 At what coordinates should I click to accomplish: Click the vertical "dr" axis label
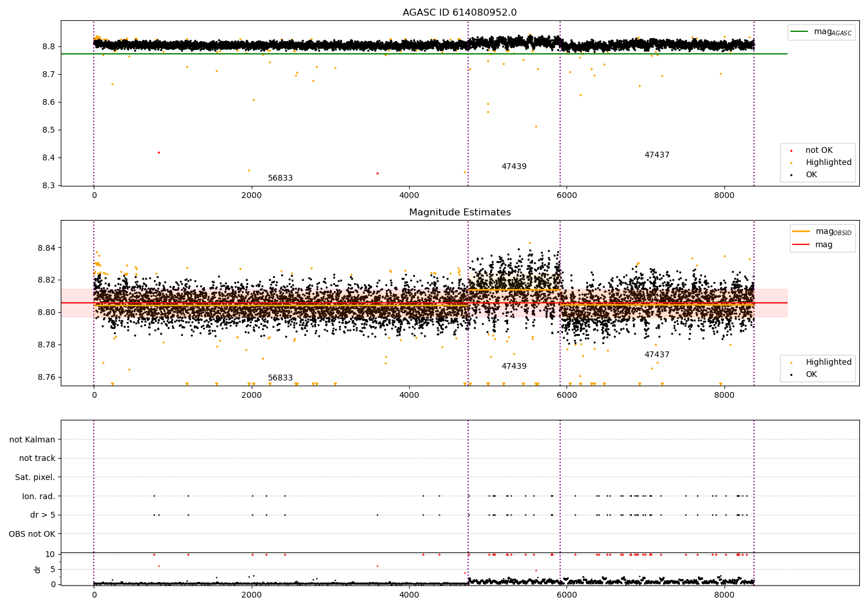[38, 569]
